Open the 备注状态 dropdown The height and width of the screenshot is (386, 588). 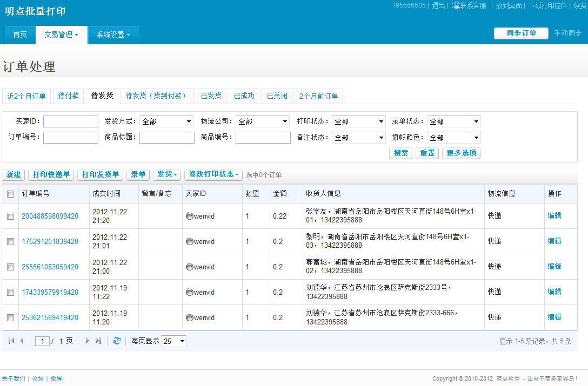point(359,138)
